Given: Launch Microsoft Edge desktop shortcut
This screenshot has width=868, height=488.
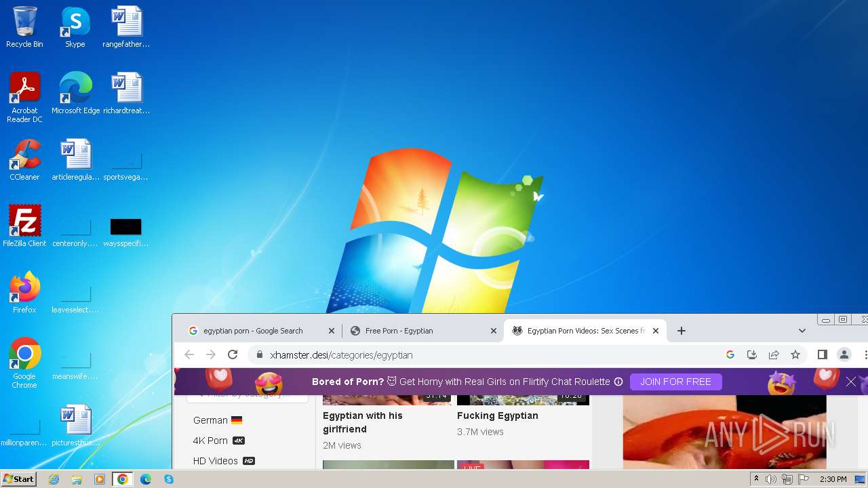Looking at the screenshot, I should click(75, 93).
